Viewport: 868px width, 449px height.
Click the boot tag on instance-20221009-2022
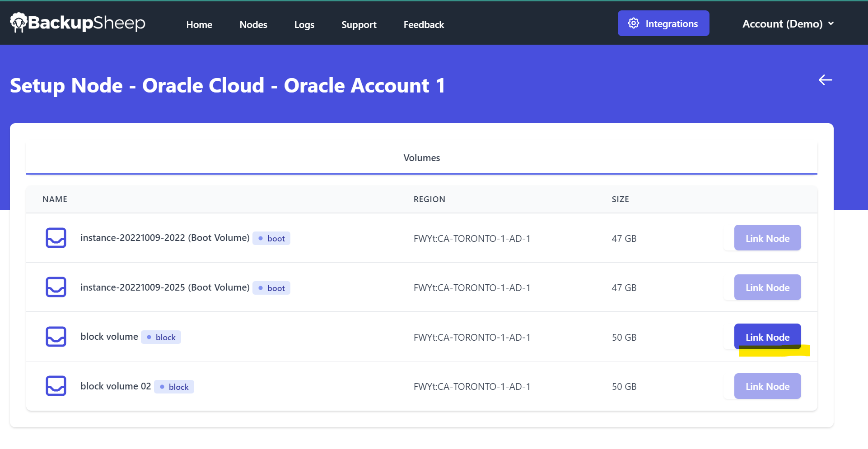271,238
